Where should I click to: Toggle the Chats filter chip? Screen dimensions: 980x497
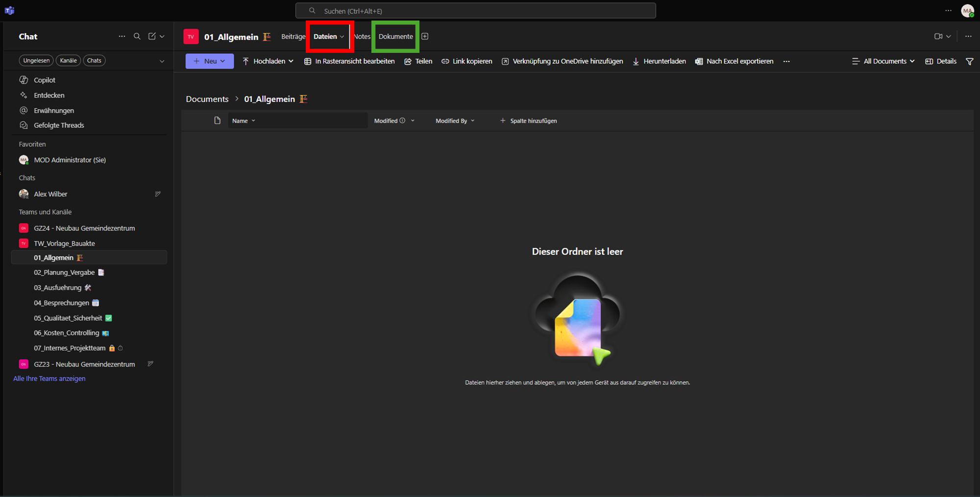pyautogui.click(x=94, y=61)
